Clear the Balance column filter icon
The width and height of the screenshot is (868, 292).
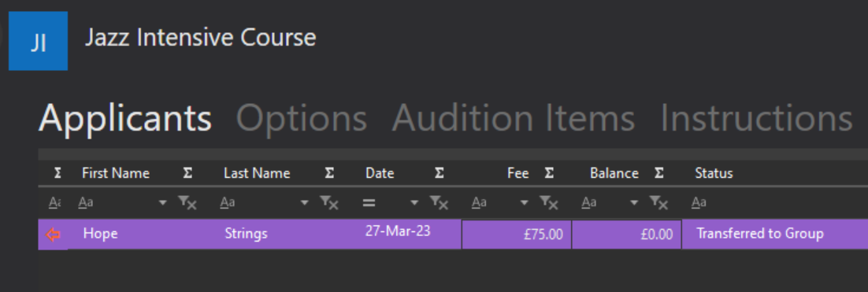pyautogui.click(x=658, y=203)
